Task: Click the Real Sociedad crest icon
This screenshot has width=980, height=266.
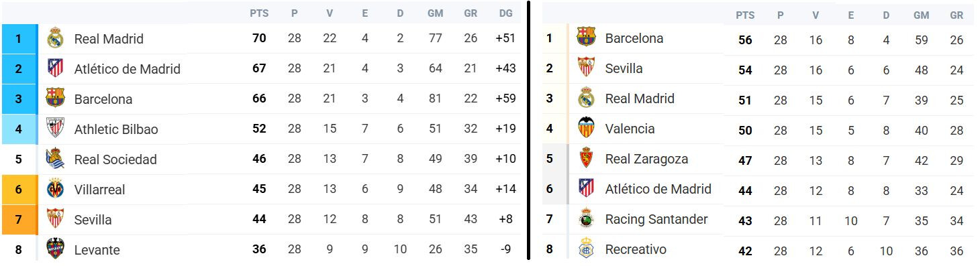Action: (55, 159)
